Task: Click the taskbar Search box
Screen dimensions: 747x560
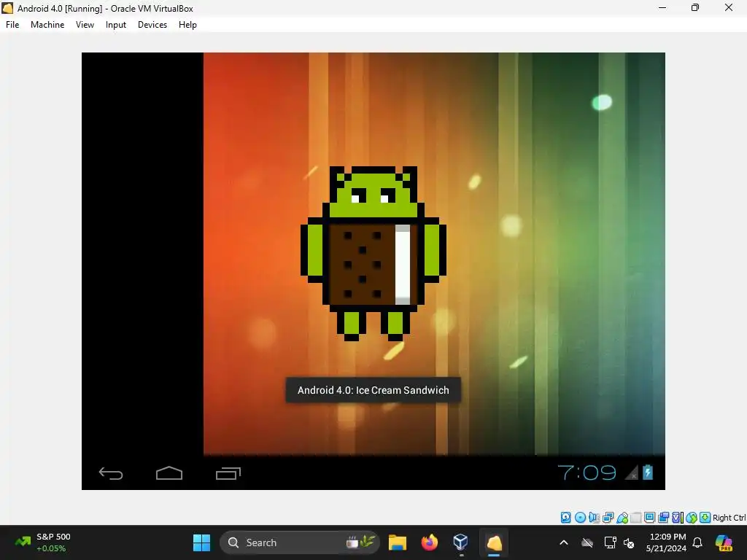Action: click(x=299, y=542)
